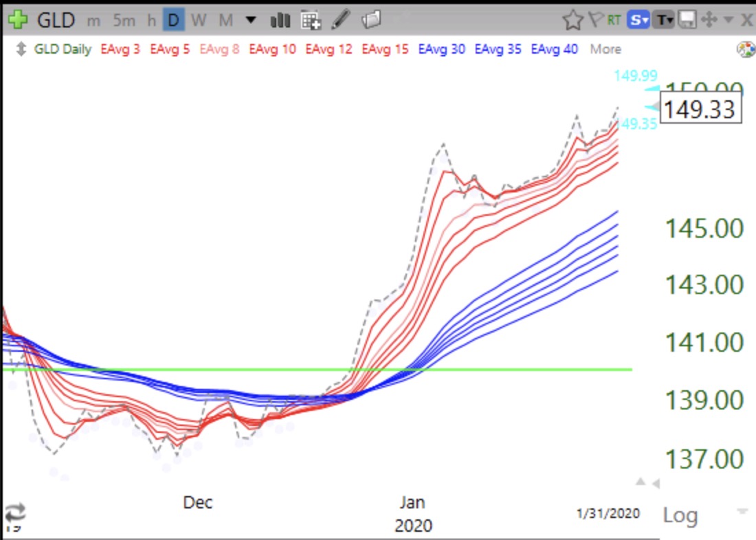Select the EAvg 40 indicator label

555,49
